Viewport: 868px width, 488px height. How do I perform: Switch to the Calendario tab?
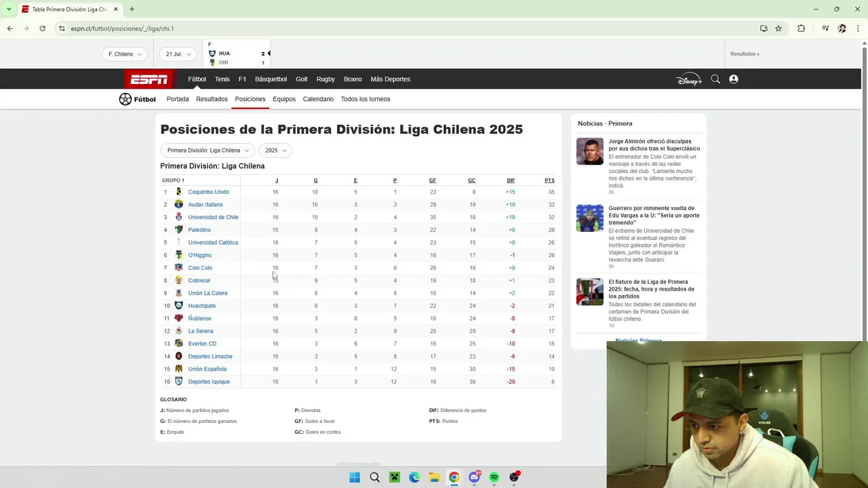pos(318,99)
